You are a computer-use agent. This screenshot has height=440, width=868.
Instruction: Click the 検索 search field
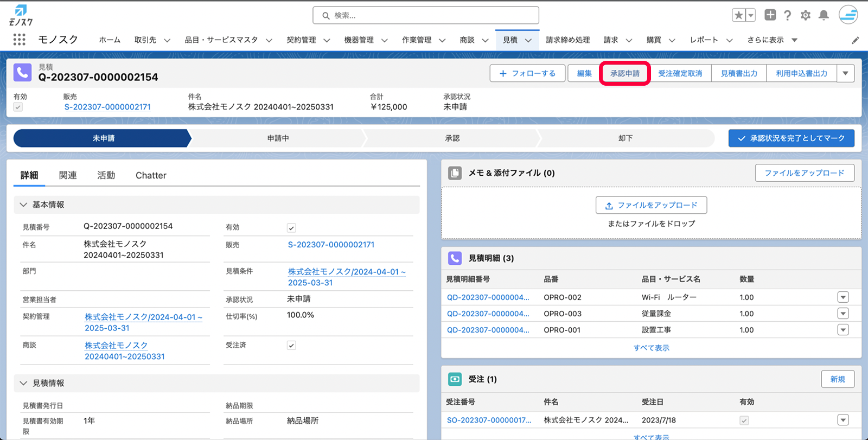tap(426, 15)
